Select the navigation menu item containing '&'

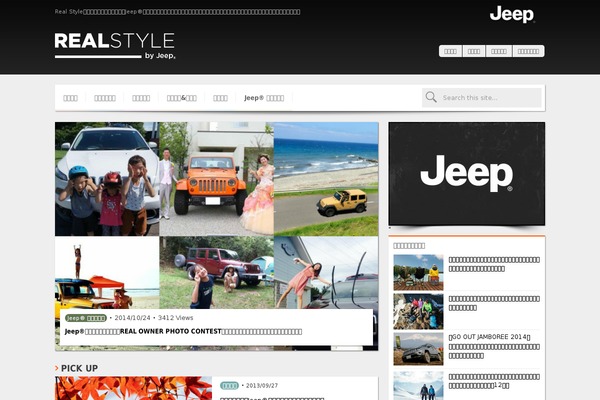point(182,98)
